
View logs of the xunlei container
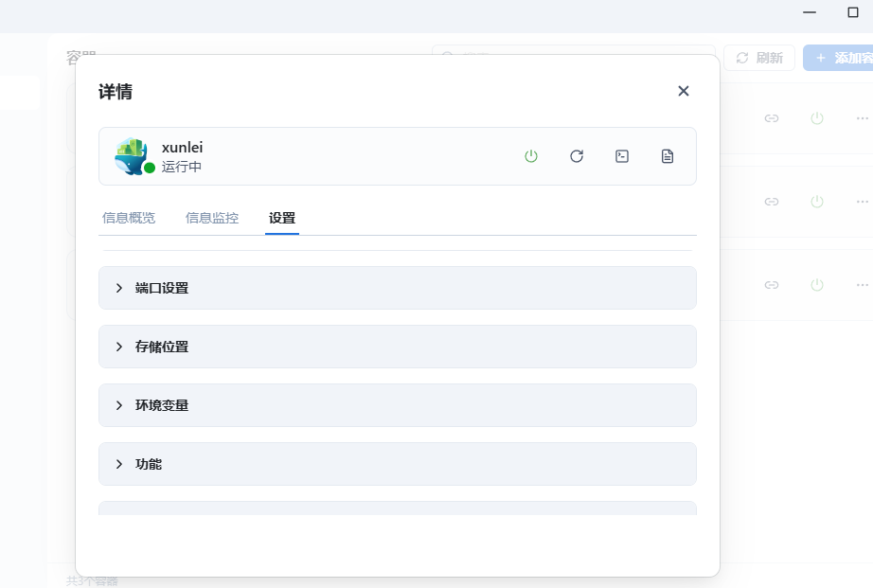click(668, 156)
